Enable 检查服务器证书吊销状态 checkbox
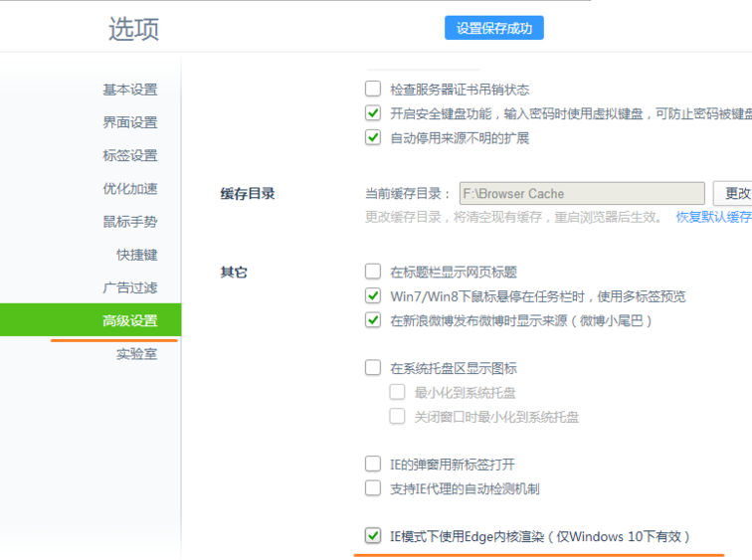The height and width of the screenshot is (560, 752). tap(373, 89)
